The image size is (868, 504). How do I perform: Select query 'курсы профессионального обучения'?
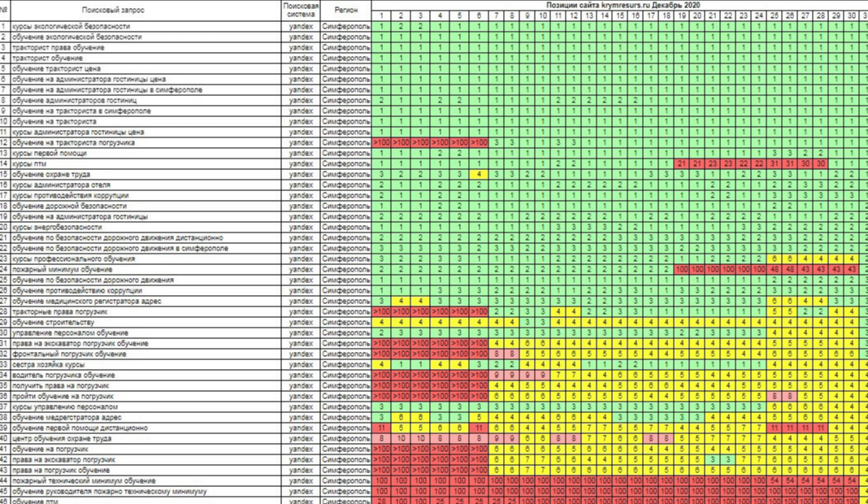pyautogui.click(x=73, y=259)
